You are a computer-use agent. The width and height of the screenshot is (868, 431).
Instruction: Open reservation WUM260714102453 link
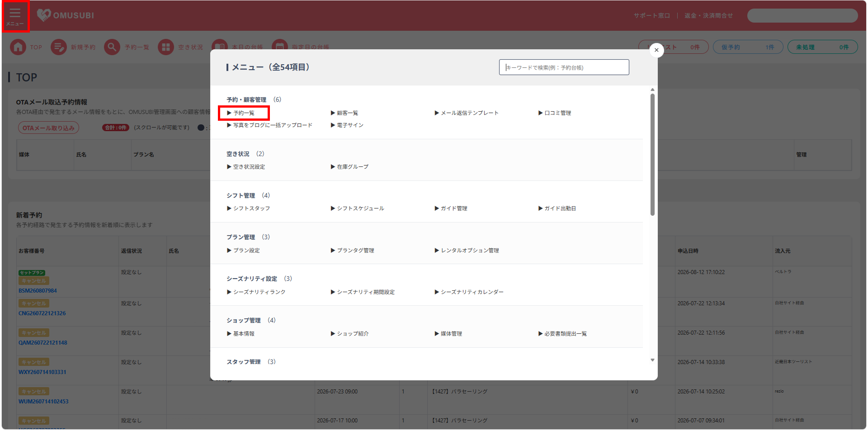click(43, 402)
